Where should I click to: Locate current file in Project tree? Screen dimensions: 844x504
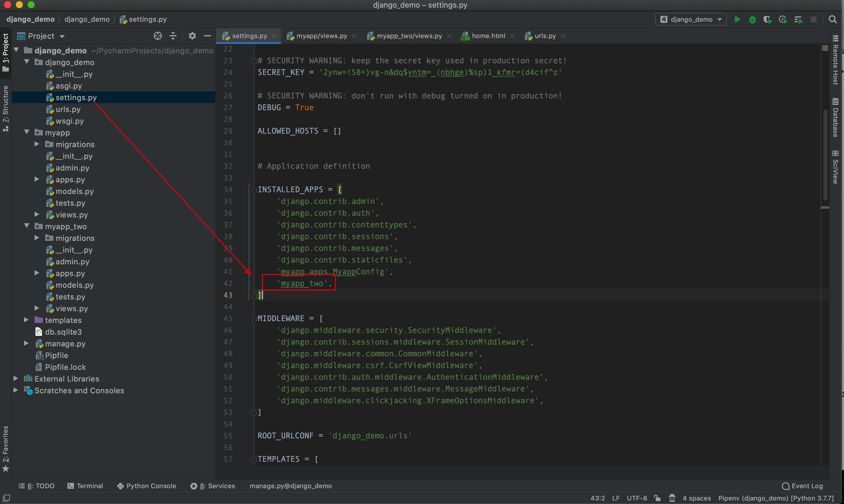[x=158, y=36]
